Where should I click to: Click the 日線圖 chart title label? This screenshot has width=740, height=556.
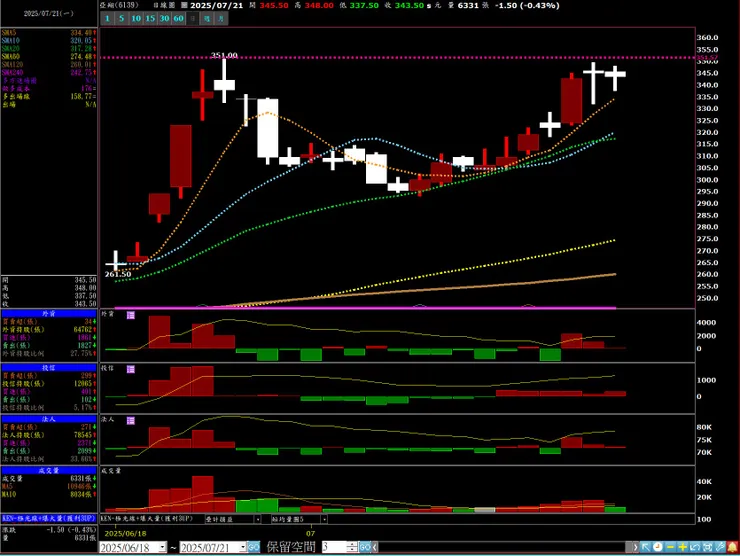point(164,6)
